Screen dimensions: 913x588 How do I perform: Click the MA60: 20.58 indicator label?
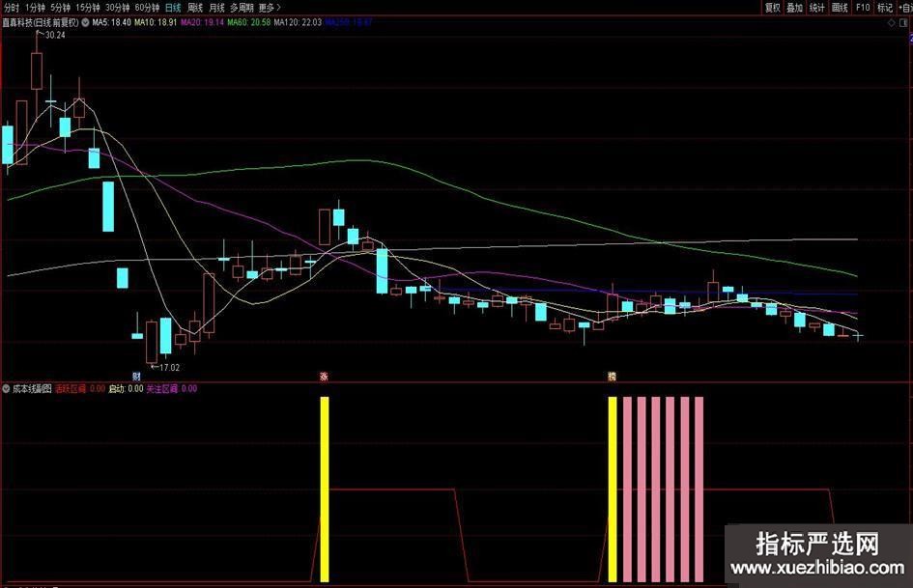pyautogui.click(x=249, y=23)
